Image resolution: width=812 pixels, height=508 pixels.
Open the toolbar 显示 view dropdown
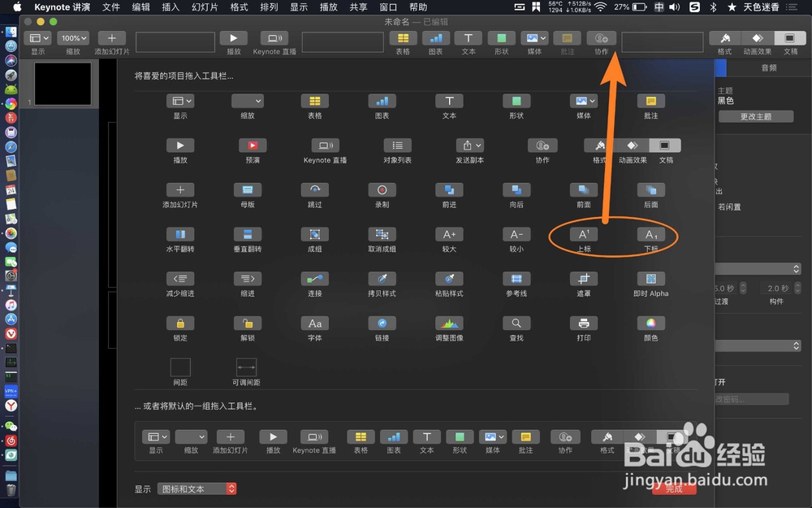pyautogui.click(x=38, y=38)
